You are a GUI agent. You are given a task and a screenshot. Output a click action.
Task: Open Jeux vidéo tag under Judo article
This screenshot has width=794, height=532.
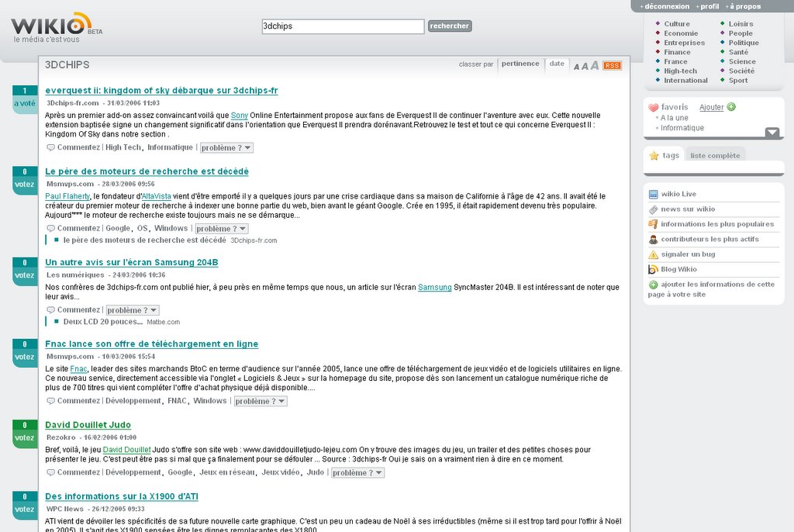coord(281,472)
